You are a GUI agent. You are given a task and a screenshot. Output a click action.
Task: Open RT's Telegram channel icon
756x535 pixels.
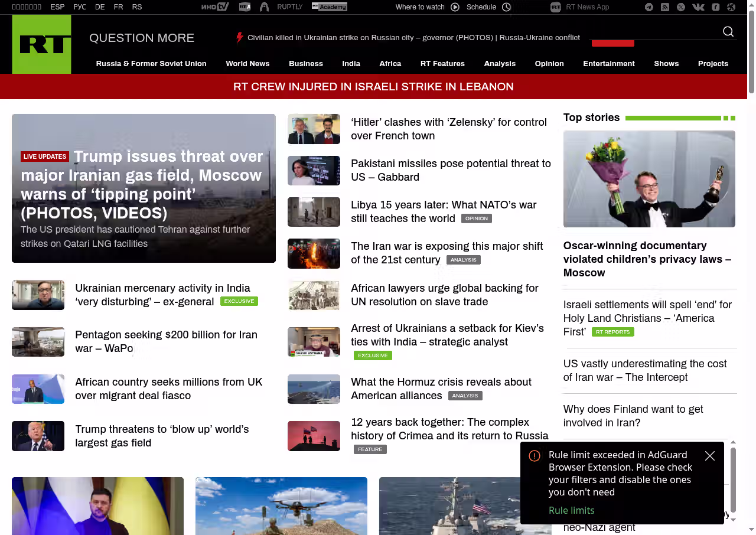649,7
